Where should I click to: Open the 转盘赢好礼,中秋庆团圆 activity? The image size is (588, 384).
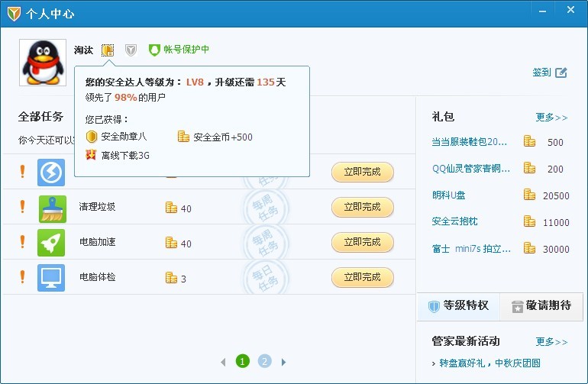489,363
